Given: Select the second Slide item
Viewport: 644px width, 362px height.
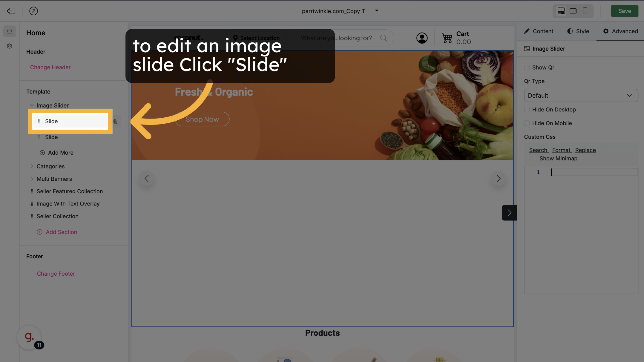Looking at the screenshot, I should point(51,137).
